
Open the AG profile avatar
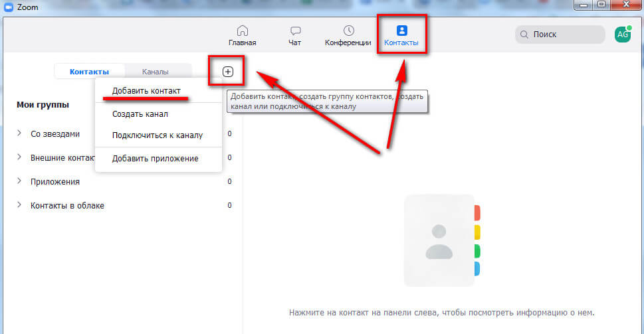[623, 35]
